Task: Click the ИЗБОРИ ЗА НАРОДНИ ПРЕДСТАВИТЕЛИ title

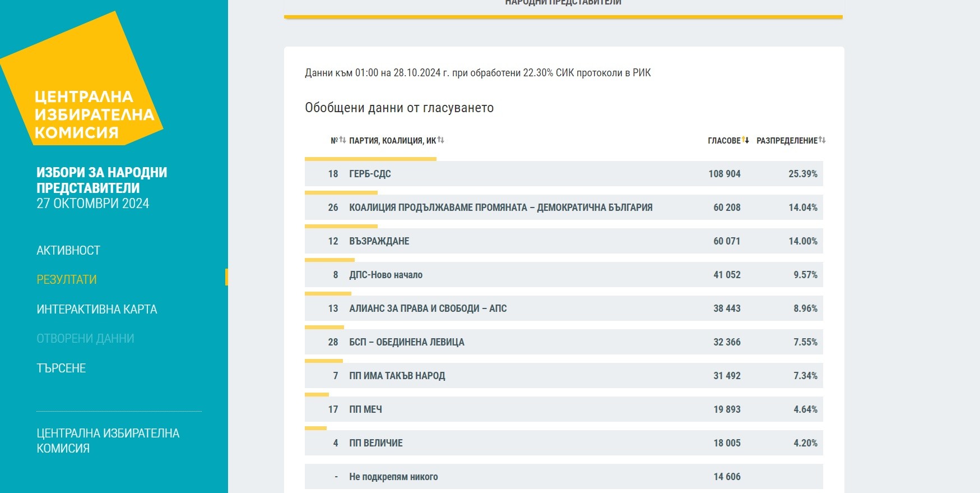Action: 102,180
